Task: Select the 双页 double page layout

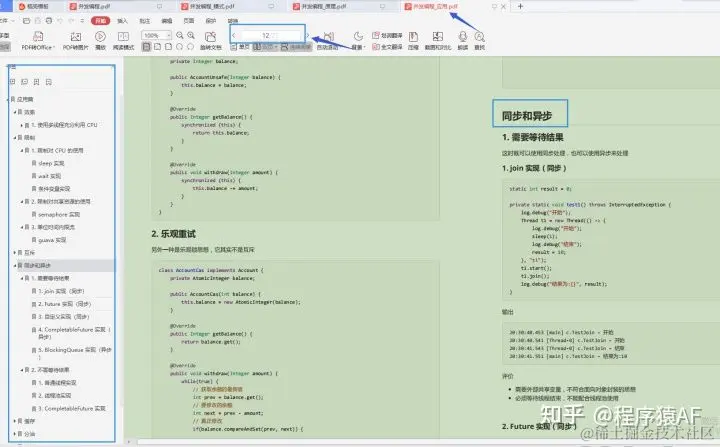Action: pos(265,47)
